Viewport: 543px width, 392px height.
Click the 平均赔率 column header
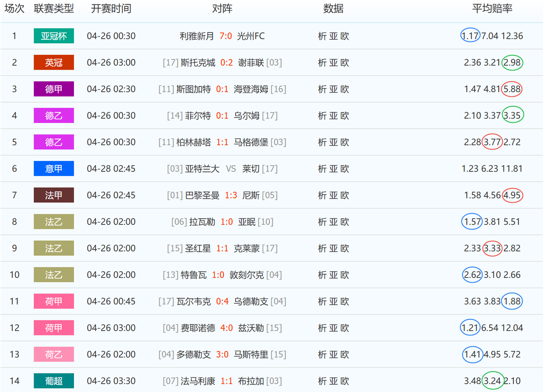pos(492,9)
